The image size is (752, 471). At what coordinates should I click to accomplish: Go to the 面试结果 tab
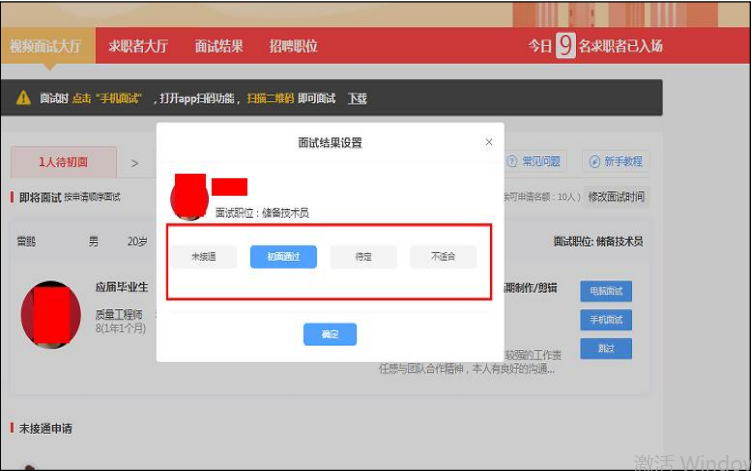(218, 46)
